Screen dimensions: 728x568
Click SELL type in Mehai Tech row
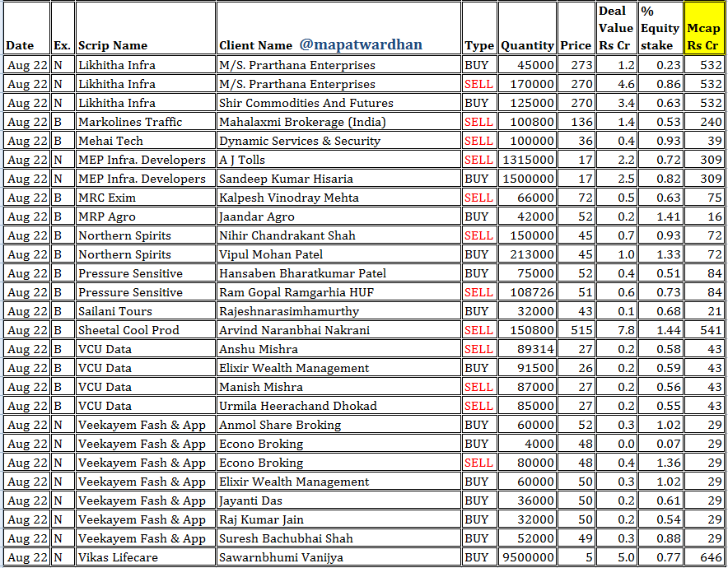tap(479, 141)
